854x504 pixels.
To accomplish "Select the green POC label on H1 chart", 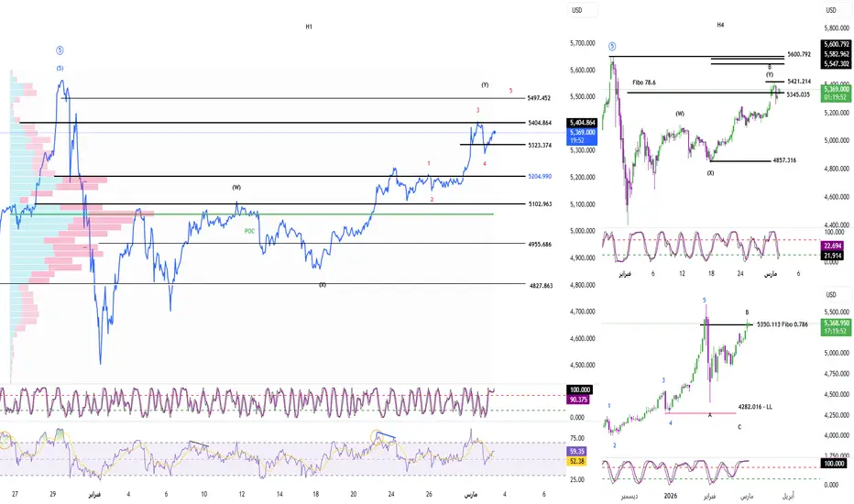I will (249, 231).
